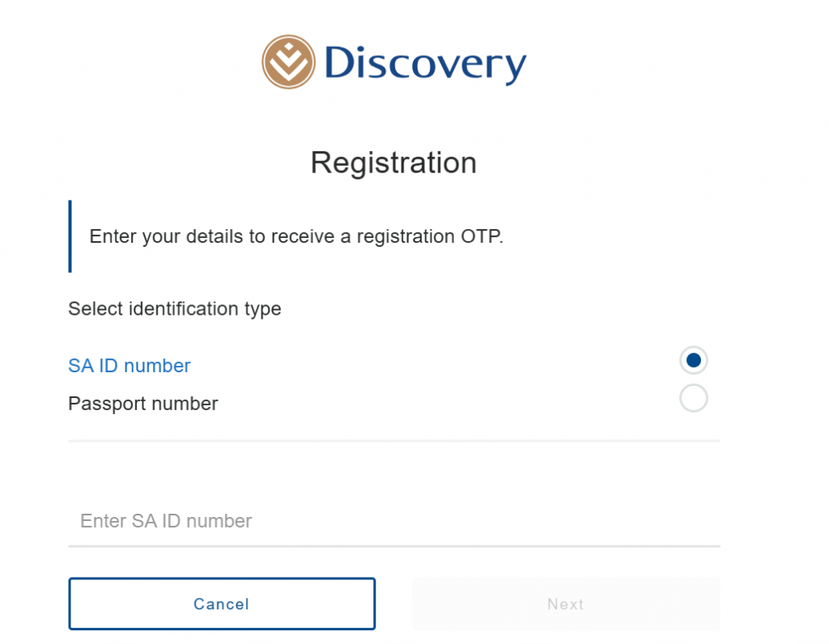Click the "Passport number" option label

143,403
